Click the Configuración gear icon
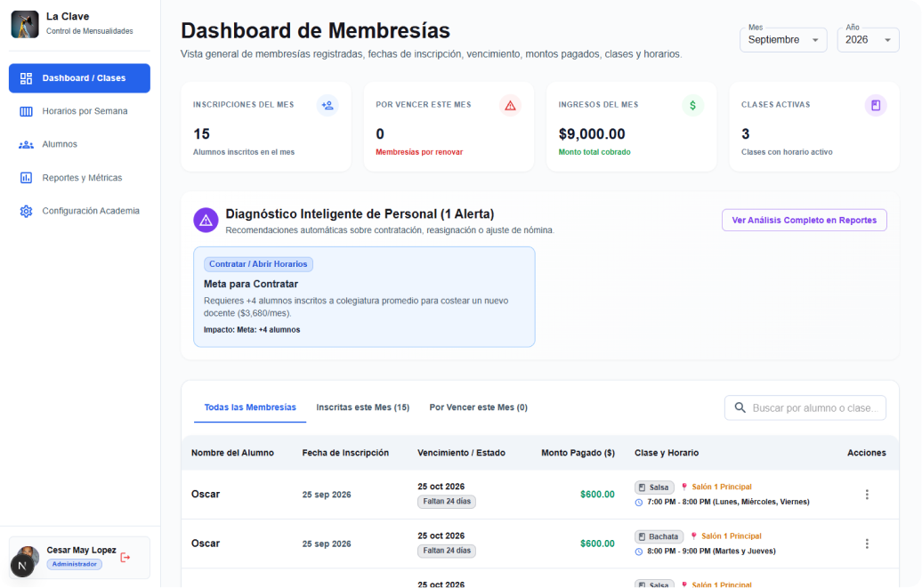This screenshot has width=922, height=588. tap(26, 211)
